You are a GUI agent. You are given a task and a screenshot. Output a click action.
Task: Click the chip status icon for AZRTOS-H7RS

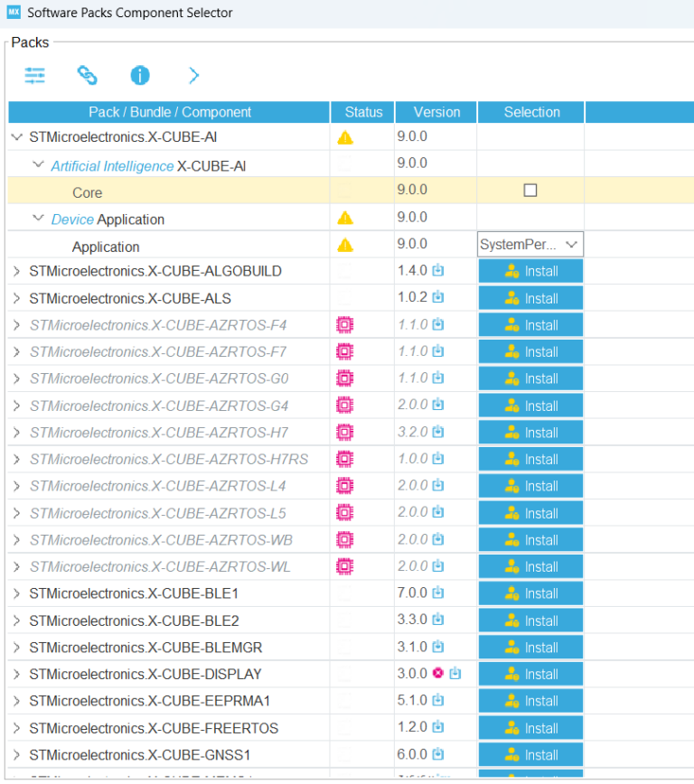tap(345, 459)
